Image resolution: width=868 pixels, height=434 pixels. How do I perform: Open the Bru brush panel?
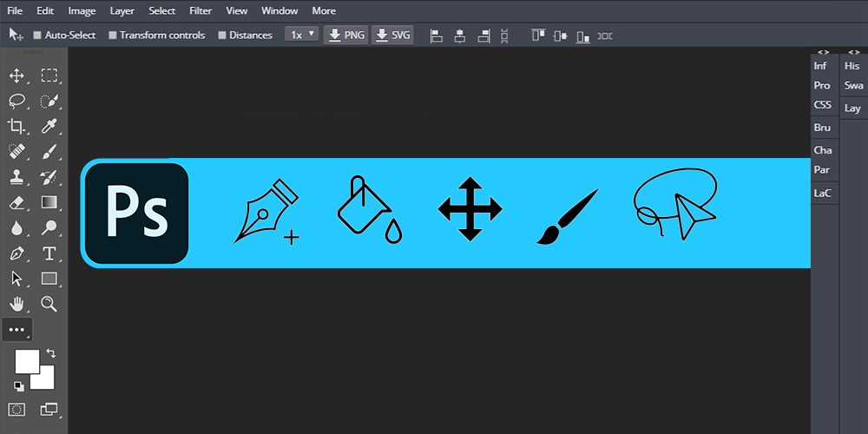822,128
